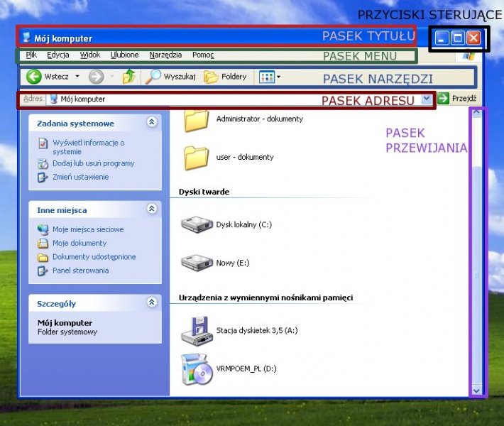
Task: Click the Przejdź go button
Action: (x=457, y=99)
